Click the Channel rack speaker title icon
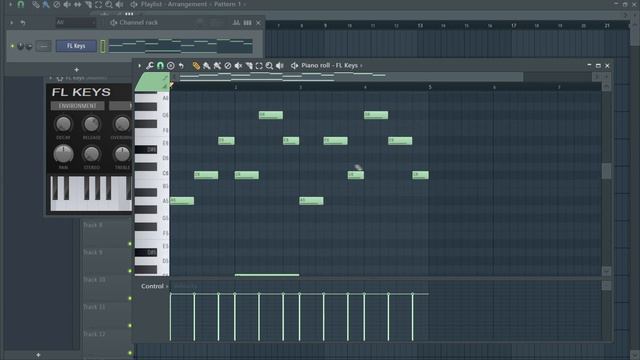This screenshot has width=640, height=360. pyautogui.click(x=114, y=23)
